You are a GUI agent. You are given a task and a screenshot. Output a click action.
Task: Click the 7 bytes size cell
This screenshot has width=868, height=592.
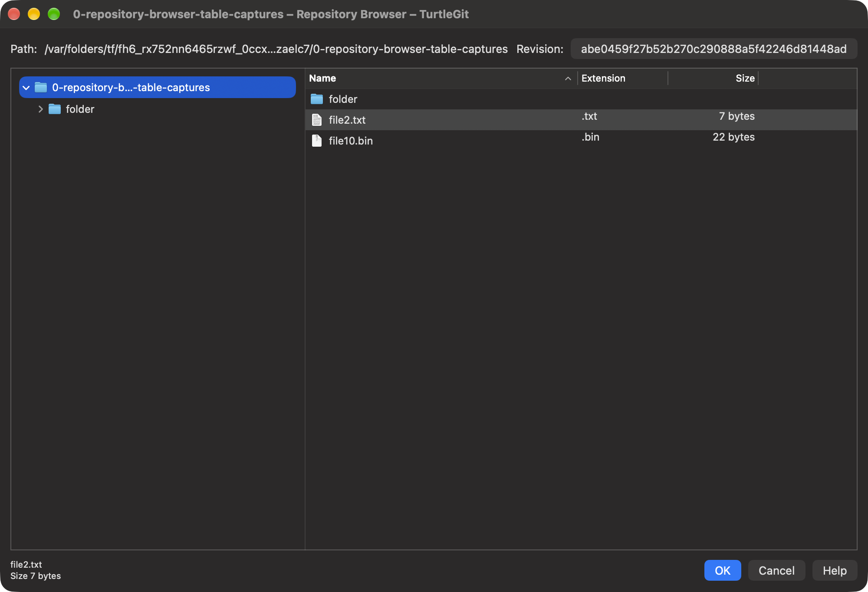(737, 116)
